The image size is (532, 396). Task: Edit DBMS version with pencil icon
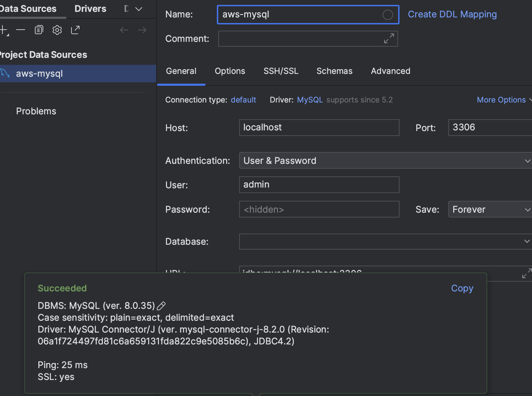[161, 306]
